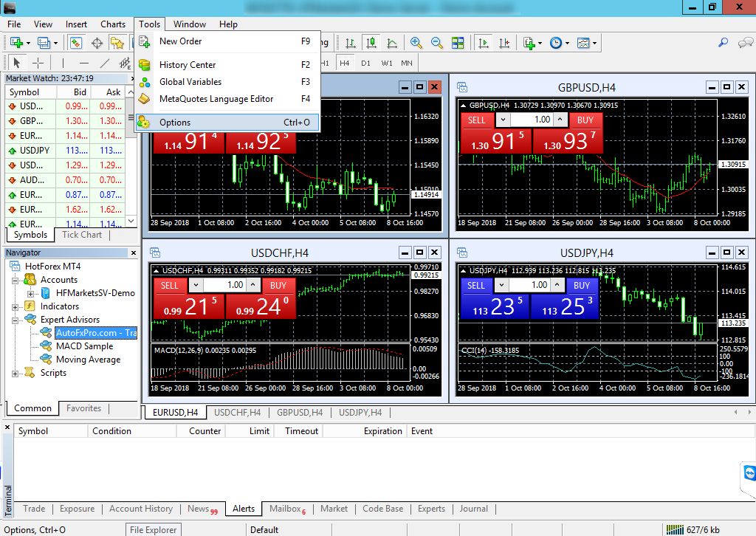Expand the Scripts tree node
This screenshot has width=756, height=536.
coord(15,373)
